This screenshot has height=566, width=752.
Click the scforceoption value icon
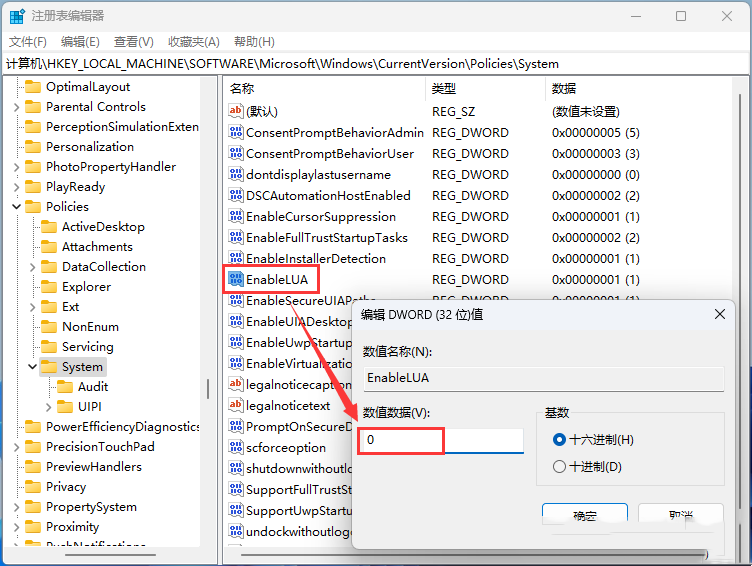click(235, 448)
